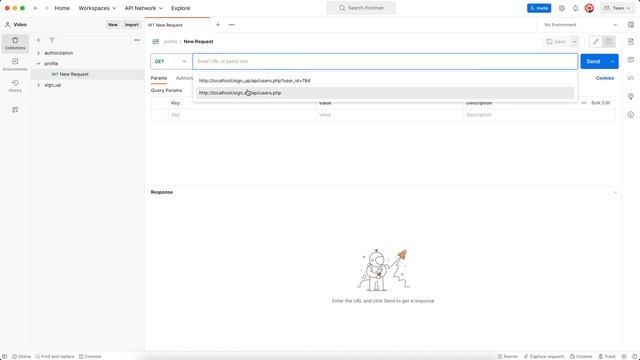Click the collections filter icon
The width and height of the screenshot is (640, 360).
pos(52,40)
